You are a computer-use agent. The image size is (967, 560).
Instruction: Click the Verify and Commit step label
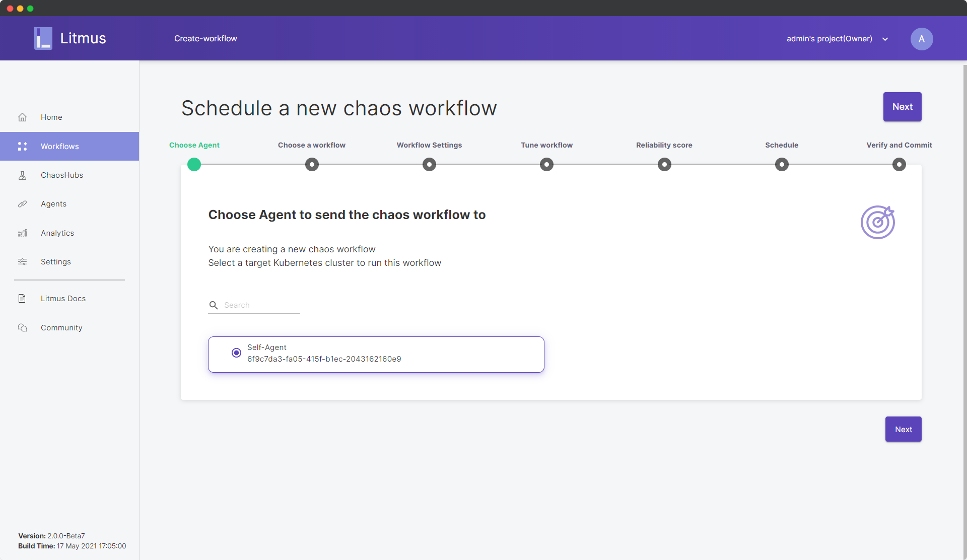coord(899,145)
